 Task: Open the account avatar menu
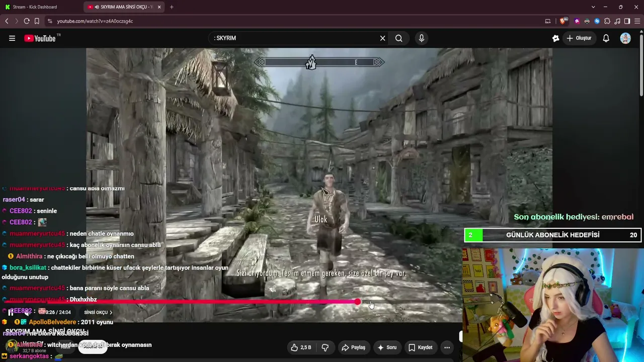[625, 38]
